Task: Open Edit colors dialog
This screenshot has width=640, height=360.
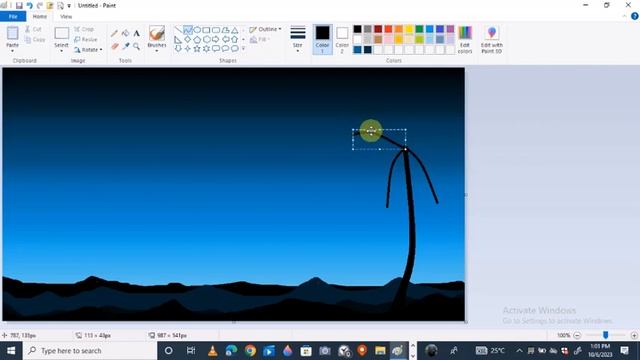Action: pyautogui.click(x=465, y=40)
